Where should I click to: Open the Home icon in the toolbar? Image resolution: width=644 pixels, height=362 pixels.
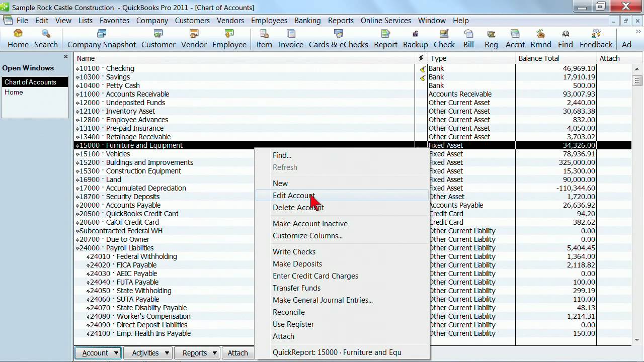click(18, 39)
